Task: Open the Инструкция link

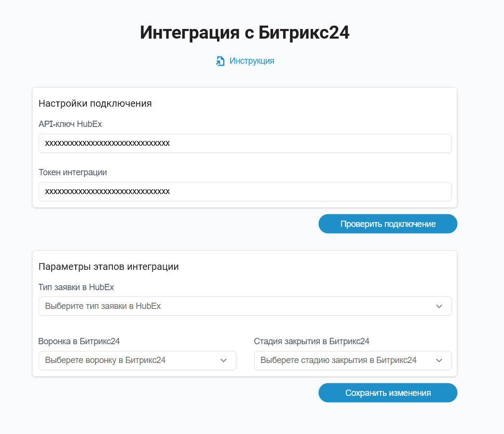Action: (252, 61)
